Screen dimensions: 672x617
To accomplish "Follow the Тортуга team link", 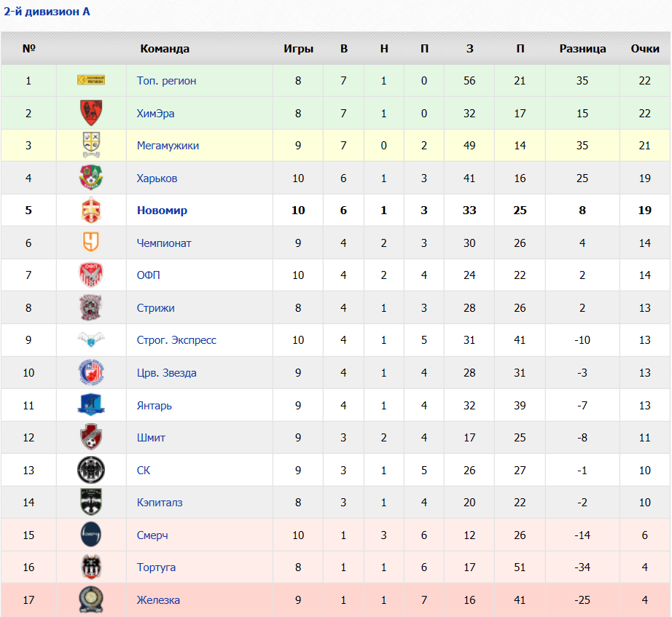I will point(156,567).
